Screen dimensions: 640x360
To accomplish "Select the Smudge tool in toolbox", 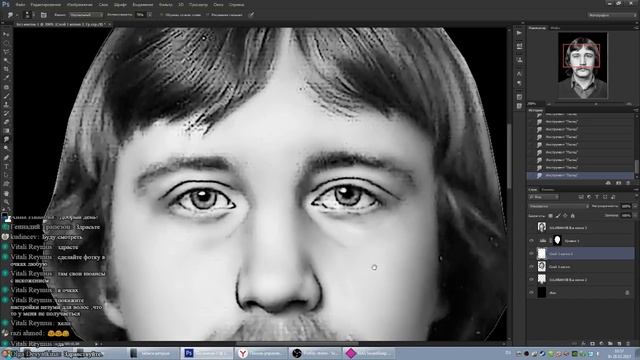I will (x=6, y=140).
